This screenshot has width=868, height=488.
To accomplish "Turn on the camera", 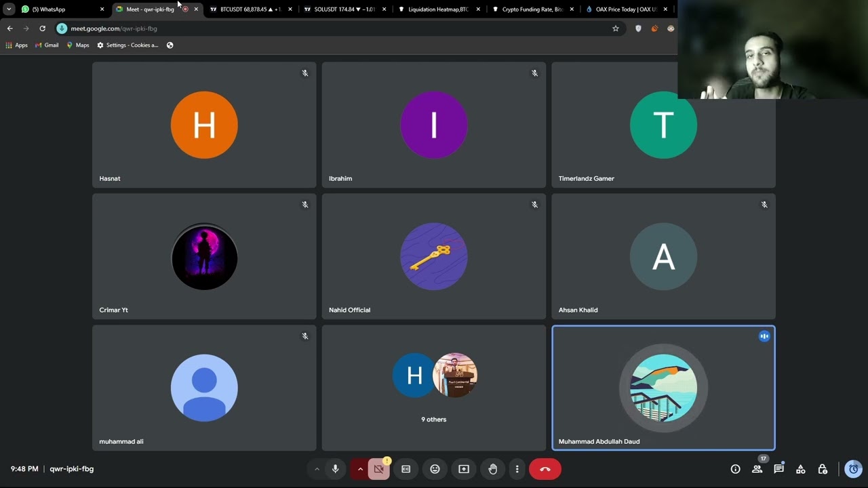I will click(378, 469).
